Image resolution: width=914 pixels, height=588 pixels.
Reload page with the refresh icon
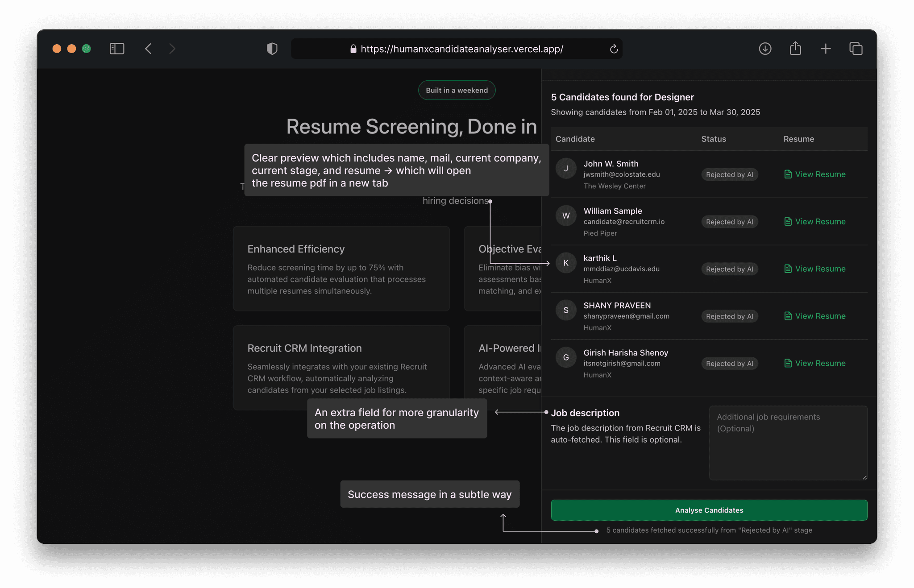pos(614,49)
